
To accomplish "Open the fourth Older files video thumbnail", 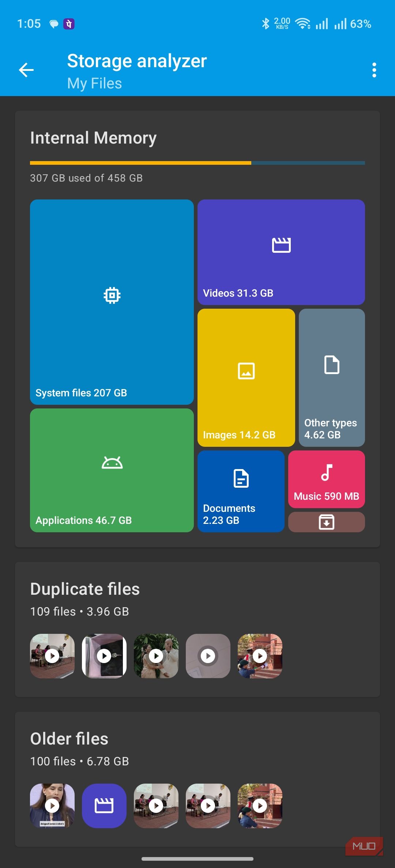I will point(208,806).
